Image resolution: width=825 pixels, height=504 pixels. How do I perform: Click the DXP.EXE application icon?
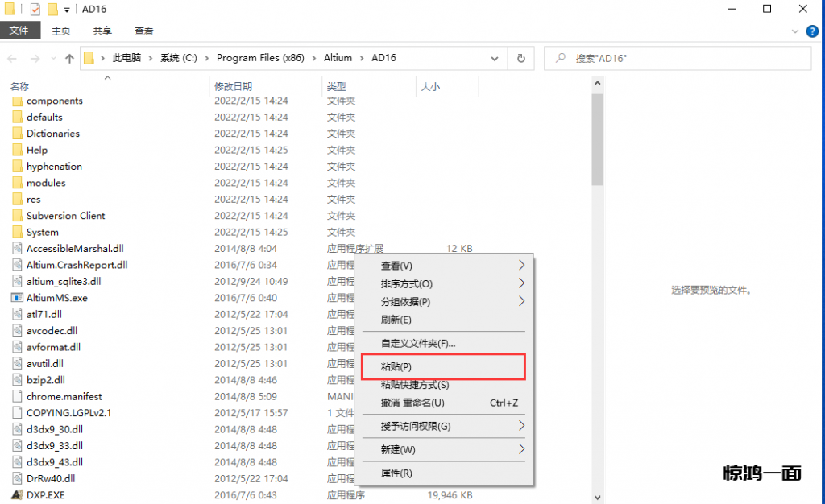click(16, 495)
